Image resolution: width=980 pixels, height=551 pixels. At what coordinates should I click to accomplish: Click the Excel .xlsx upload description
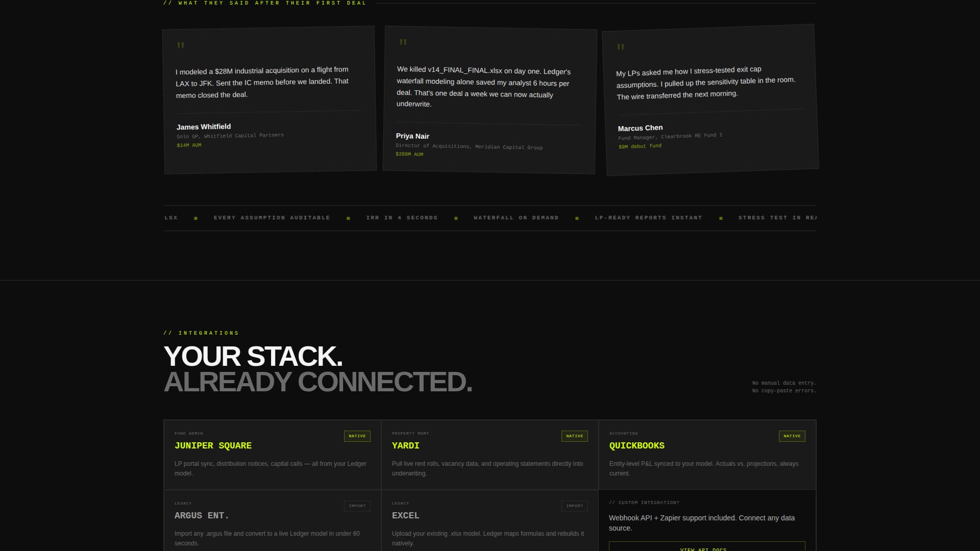(x=488, y=538)
